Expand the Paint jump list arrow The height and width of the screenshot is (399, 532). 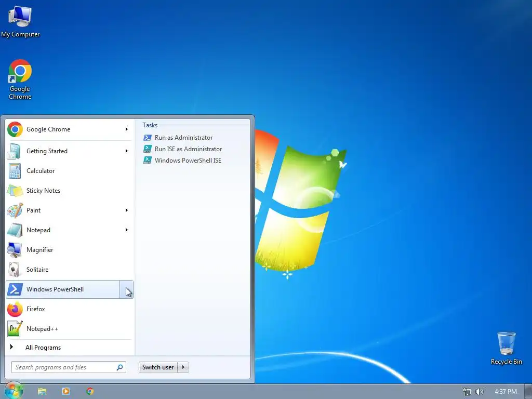point(127,210)
